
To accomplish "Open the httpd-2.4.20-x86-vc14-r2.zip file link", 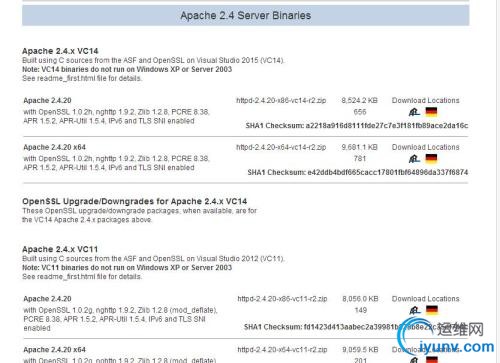I will 281,100.
